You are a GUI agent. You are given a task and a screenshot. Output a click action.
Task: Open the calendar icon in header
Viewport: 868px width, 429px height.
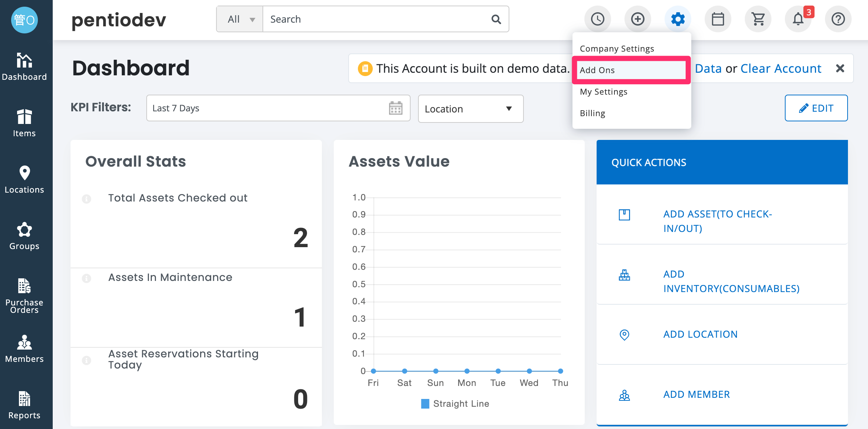[x=718, y=19]
